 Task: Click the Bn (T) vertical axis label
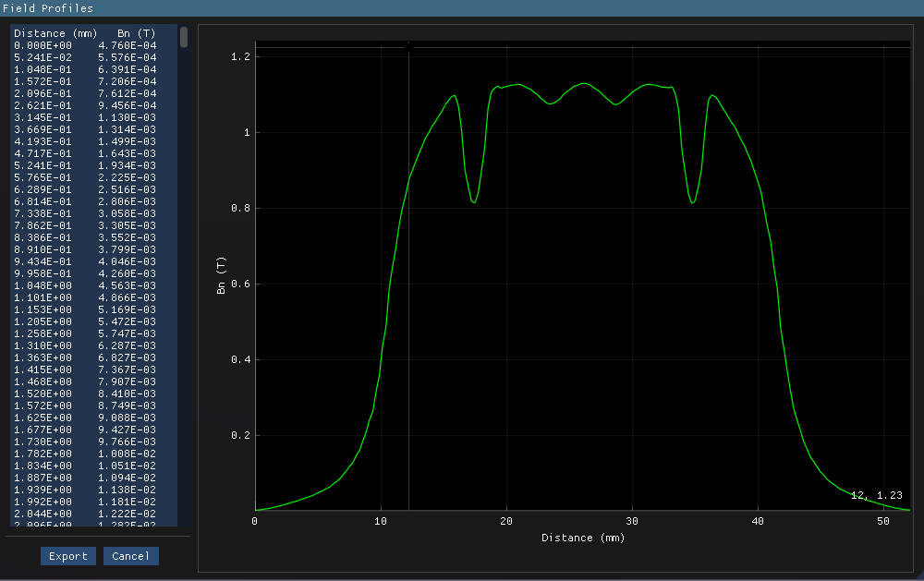[x=222, y=274]
